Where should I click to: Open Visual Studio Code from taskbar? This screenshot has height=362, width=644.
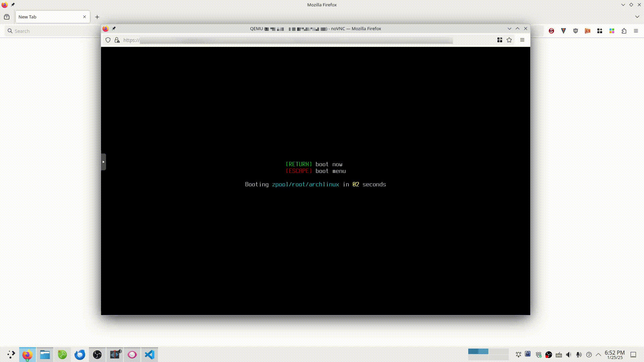[x=150, y=355]
